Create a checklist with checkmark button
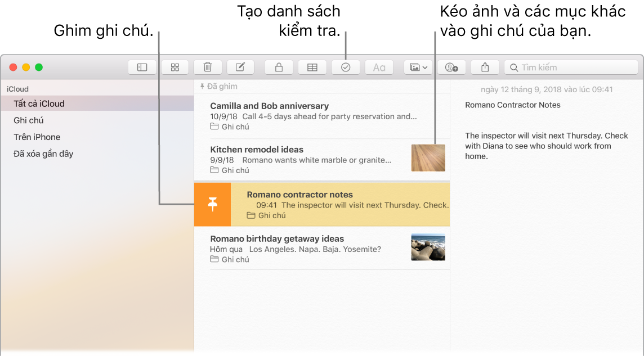The width and height of the screenshot is (644, 356). (346, 67)
